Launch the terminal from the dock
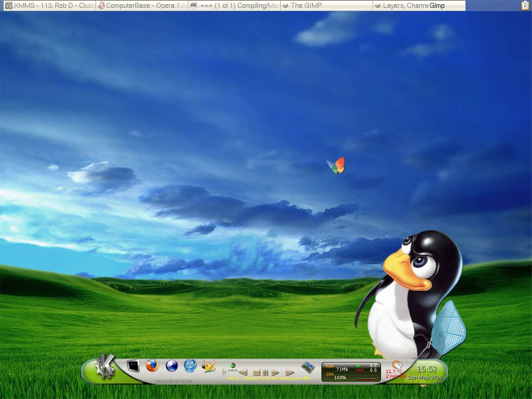Screen dimensions: 532x399 pyautogui.click(x=133, y=366)
